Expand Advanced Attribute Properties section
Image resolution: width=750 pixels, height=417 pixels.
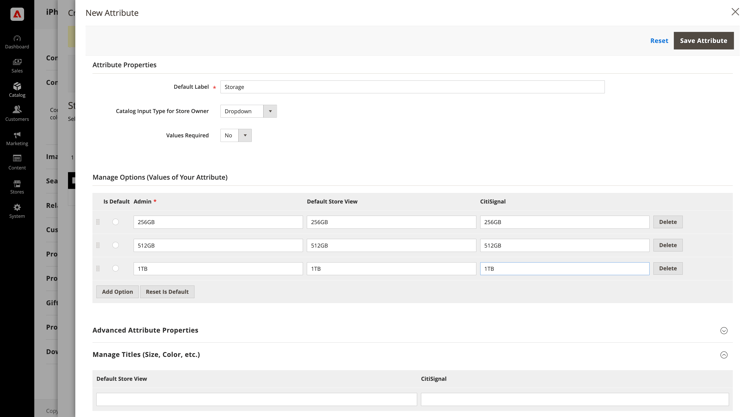pos(723,330)
